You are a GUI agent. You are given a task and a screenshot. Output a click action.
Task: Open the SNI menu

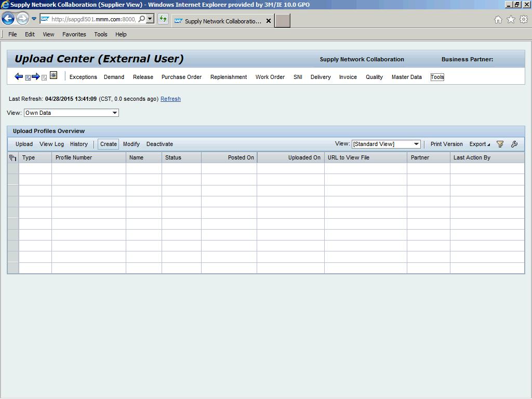pos(298,77)
